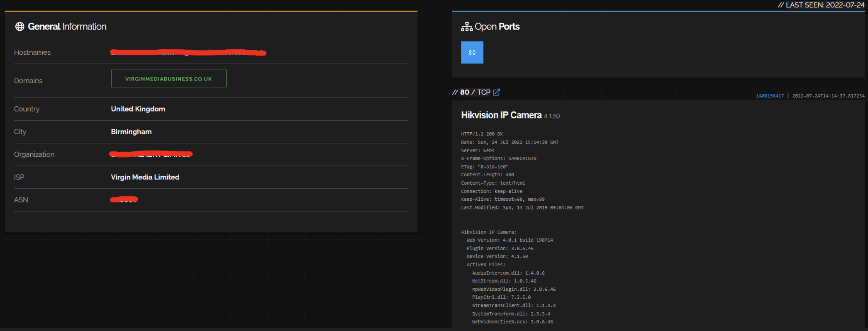Click the Web Version 4.0.1 build line

(509, 240)
